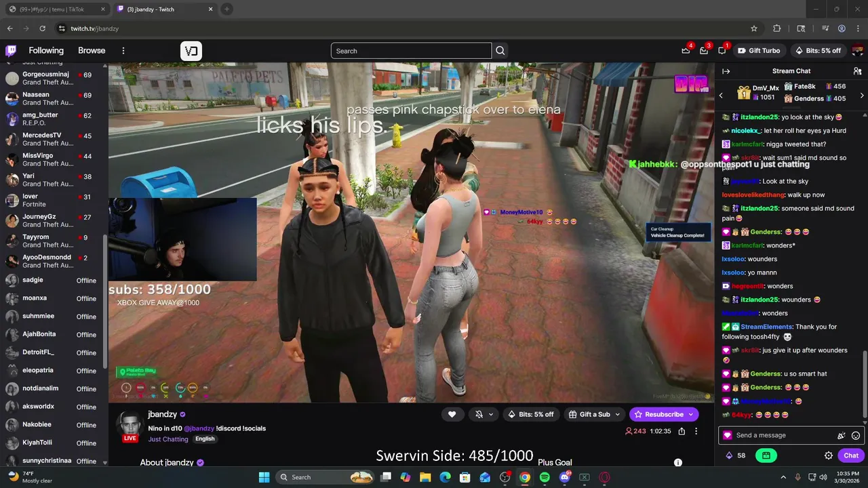Focus the Twitch search field
Viewport: 868px width, 488px height.
(x=411, y=51)
